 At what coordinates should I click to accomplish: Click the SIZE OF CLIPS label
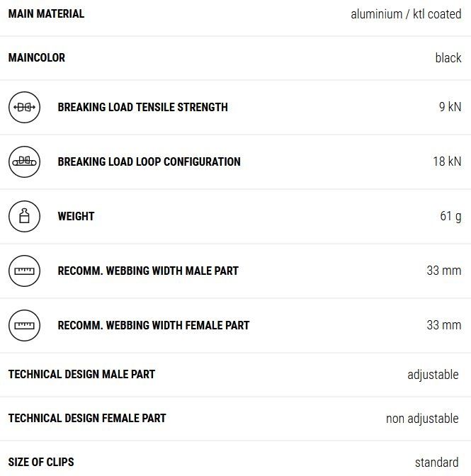pos(41,462)
